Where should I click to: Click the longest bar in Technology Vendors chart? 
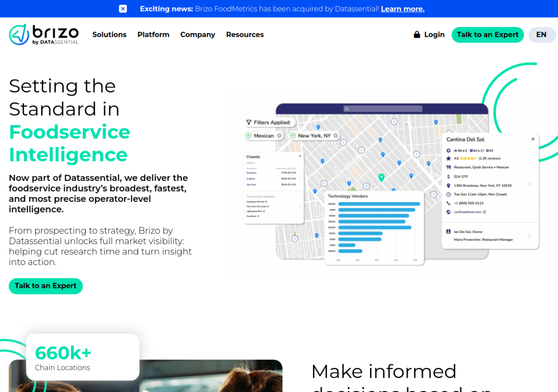click(379, 204)
